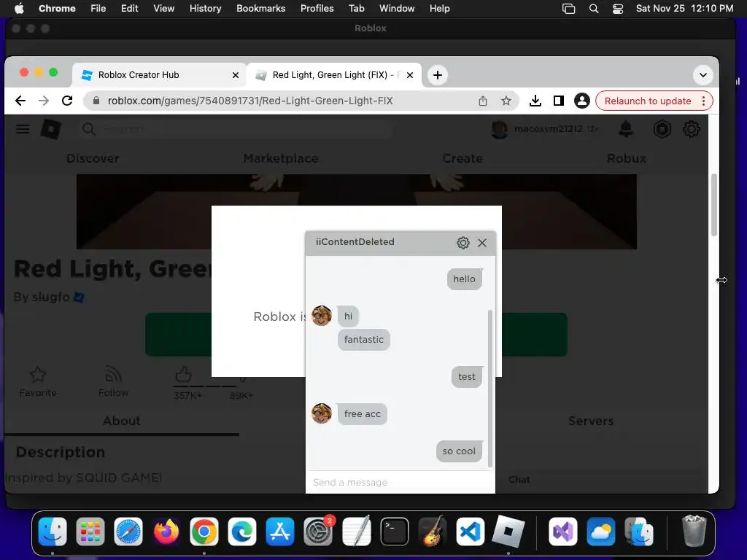Open the Chrome File menu
This screenshot has height=560, width=747.
click(98, 9)
